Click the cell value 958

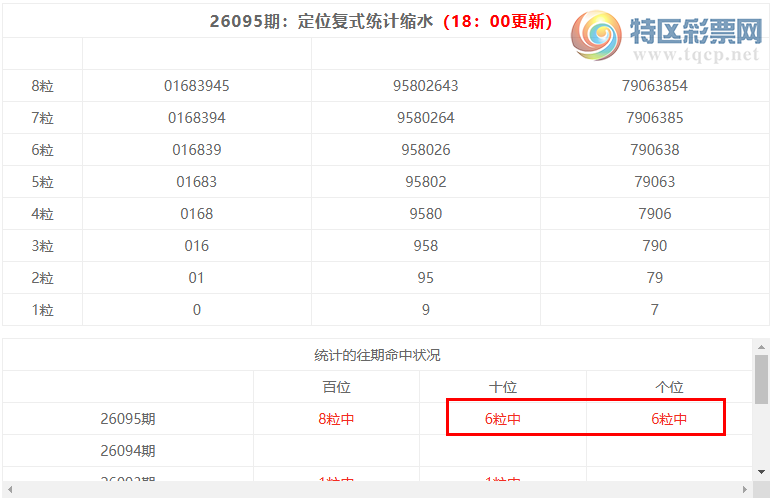click(x=426, y=246)
